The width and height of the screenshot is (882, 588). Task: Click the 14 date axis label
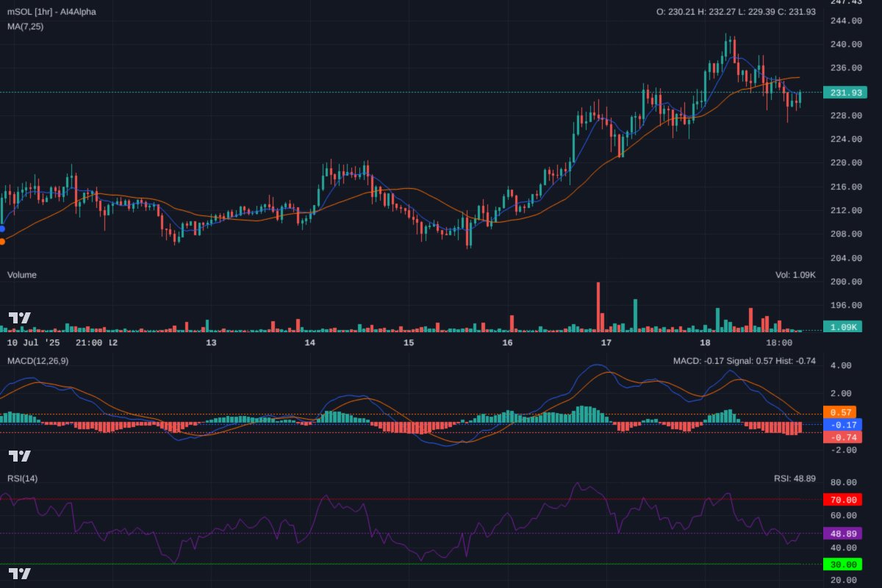tap(309, 343)
